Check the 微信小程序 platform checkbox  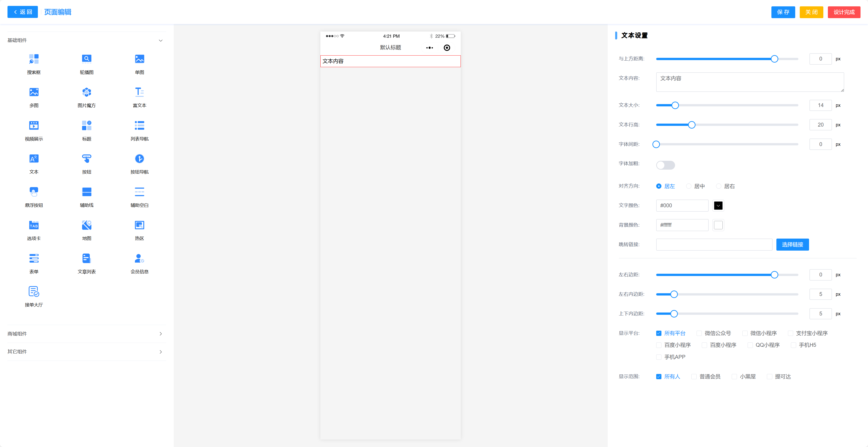[745, 333]
